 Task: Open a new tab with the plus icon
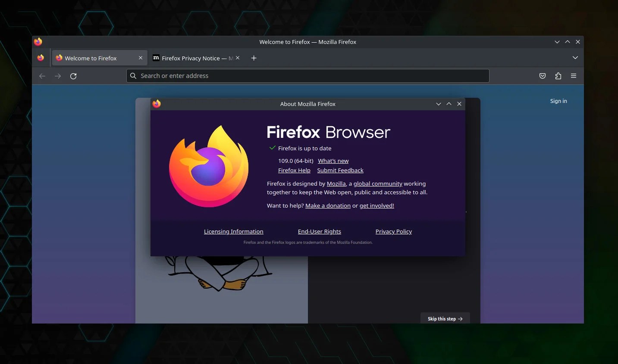pyautogui.click(x=254, y=58)
